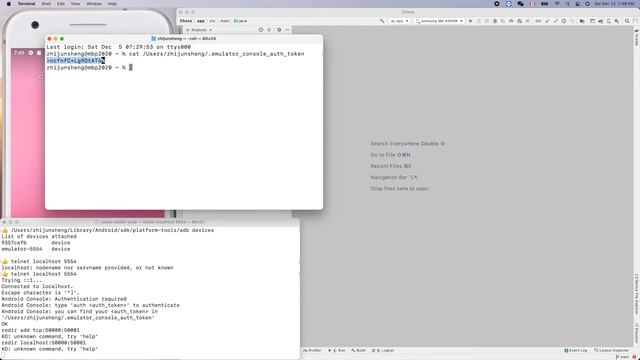Image resolution: width=640 pixels, height=360 pixels.
Task: Click the Go to File hint text
Action: click(390, 155)
